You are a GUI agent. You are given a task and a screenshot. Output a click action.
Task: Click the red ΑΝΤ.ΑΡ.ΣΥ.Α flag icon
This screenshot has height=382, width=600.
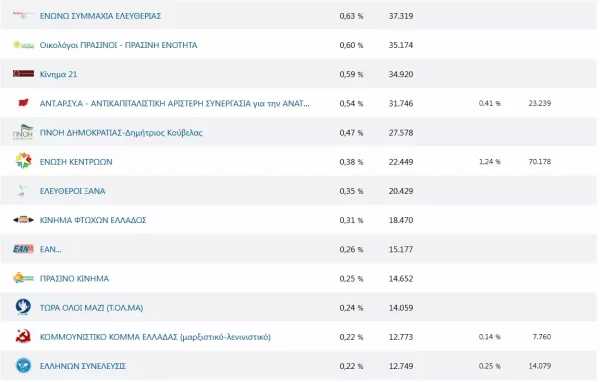point(23,103)
